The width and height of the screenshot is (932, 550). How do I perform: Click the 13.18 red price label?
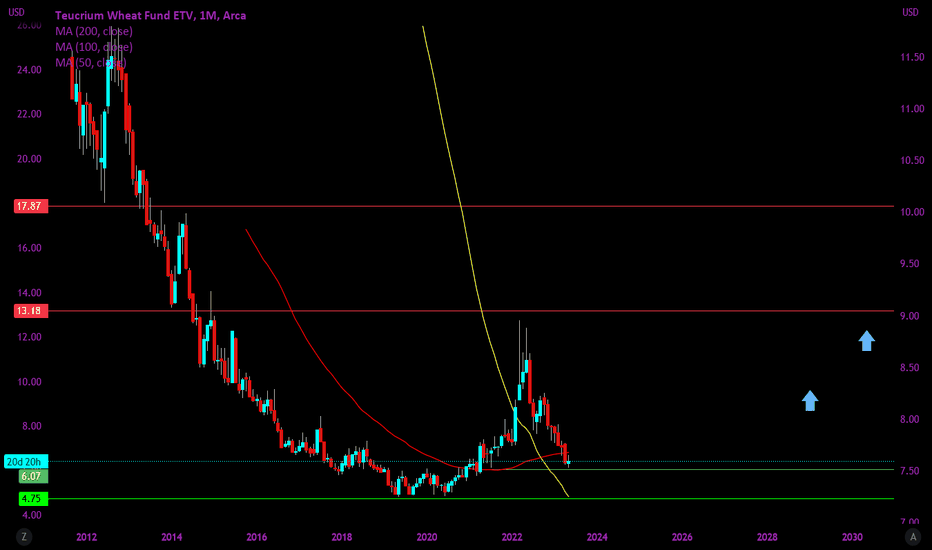pyautogui.click(x=31, y=310)
